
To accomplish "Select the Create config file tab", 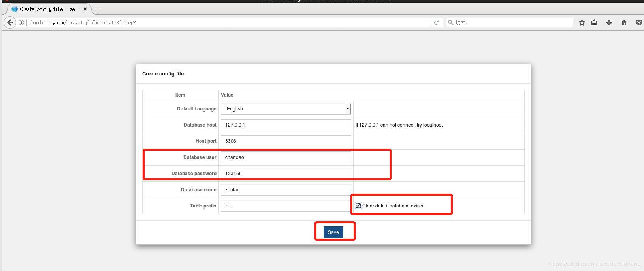I will point(49,9).
